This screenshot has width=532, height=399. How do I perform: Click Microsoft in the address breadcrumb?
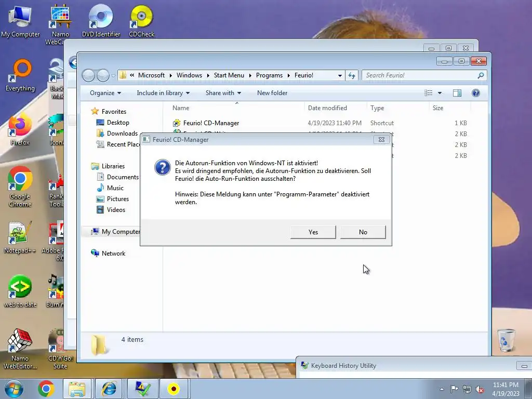click(x=151, y=75)
